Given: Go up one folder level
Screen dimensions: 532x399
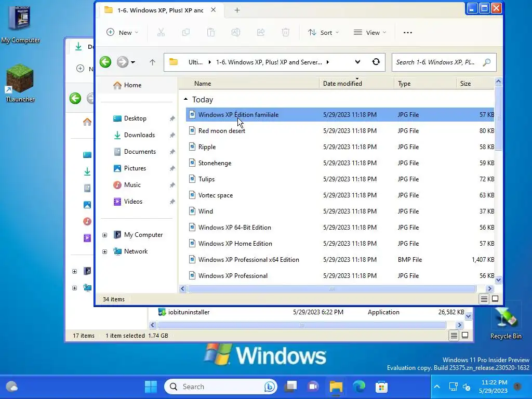Looking at the screenshot, I should (x=152, y=62).
